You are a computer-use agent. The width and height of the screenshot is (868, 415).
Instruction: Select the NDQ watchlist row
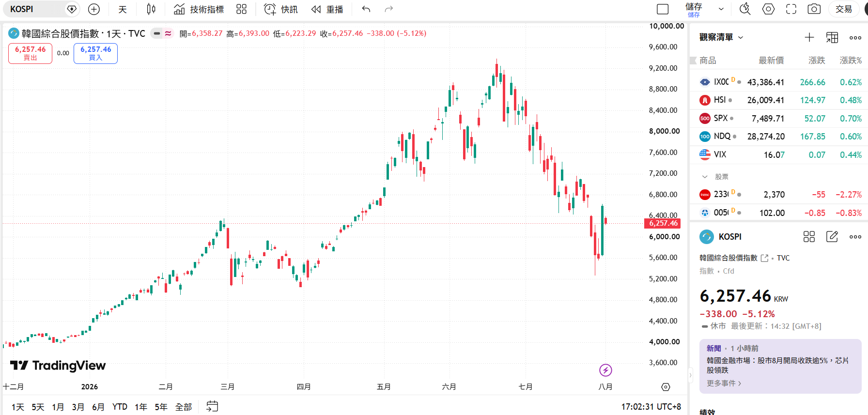[779, 137]
